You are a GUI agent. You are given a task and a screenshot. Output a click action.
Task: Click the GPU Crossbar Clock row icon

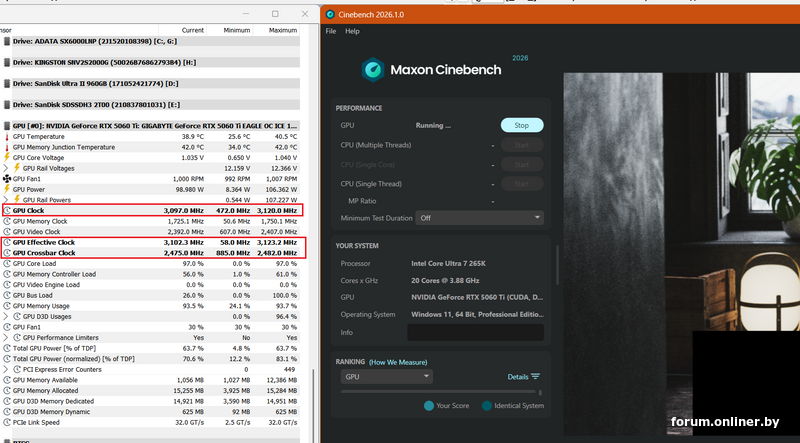(x=7, y=253)
